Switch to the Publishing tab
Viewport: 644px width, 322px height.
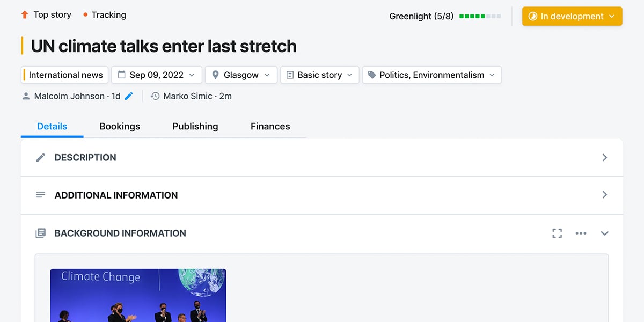coord(195,127)
